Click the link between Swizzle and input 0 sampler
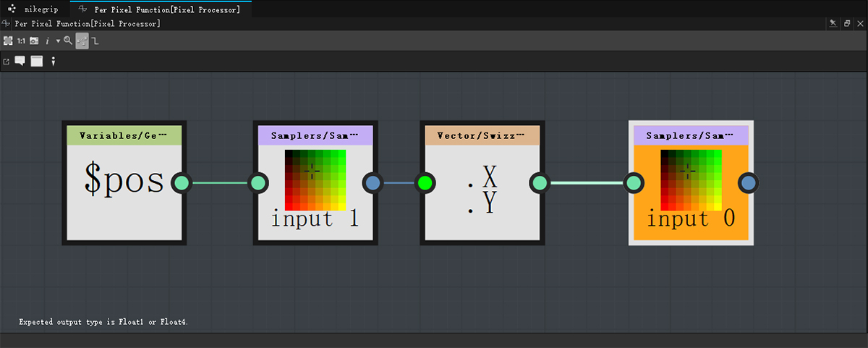 pos(587,182)
